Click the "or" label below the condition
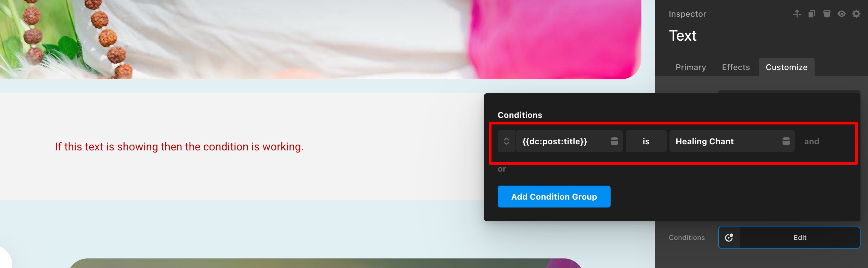The width and height of the screenshot is (868, 268). point(502,169)
